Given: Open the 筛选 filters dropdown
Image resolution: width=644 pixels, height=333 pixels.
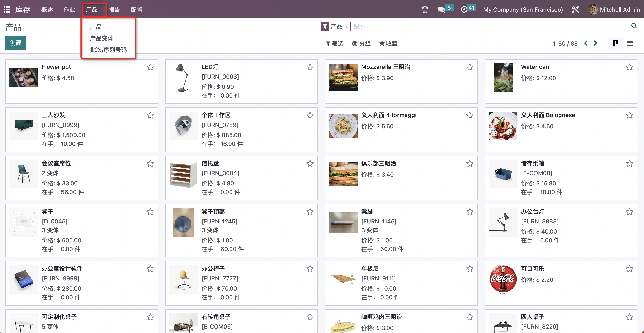Looking at the screenshot, I should coord(335,44).
